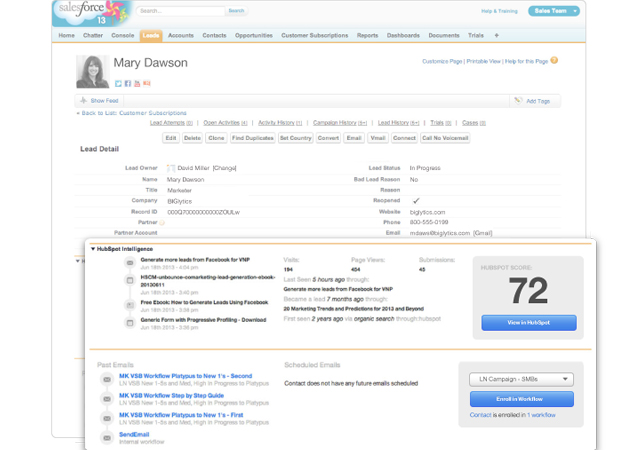This screenshot has width=640, height=450.
Task: Click the email icon next to 'MK VSB Workflow Platypus to New 1's - First'
Action: (x=107, y=419)
